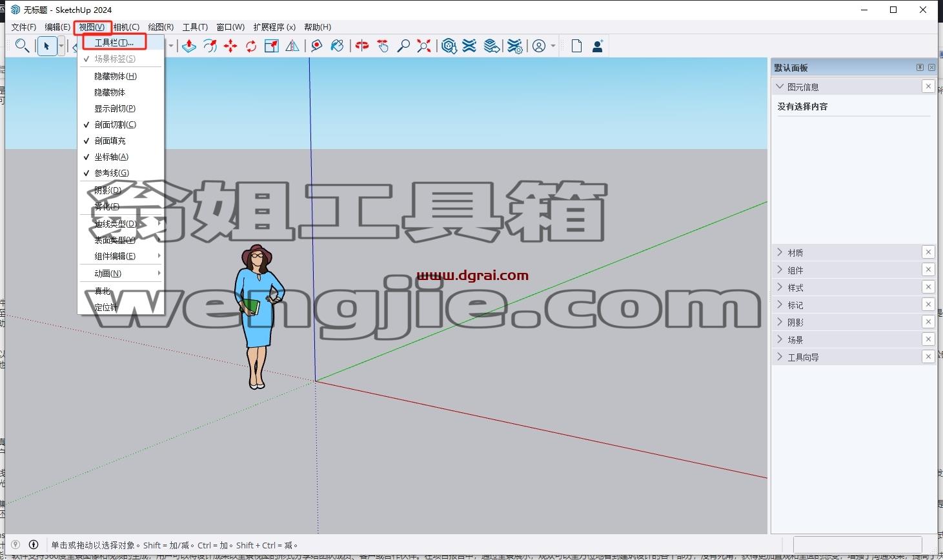Close the 默认面板 tray
The width and height of the screenshot is (943, 560).
coord(931,67)
